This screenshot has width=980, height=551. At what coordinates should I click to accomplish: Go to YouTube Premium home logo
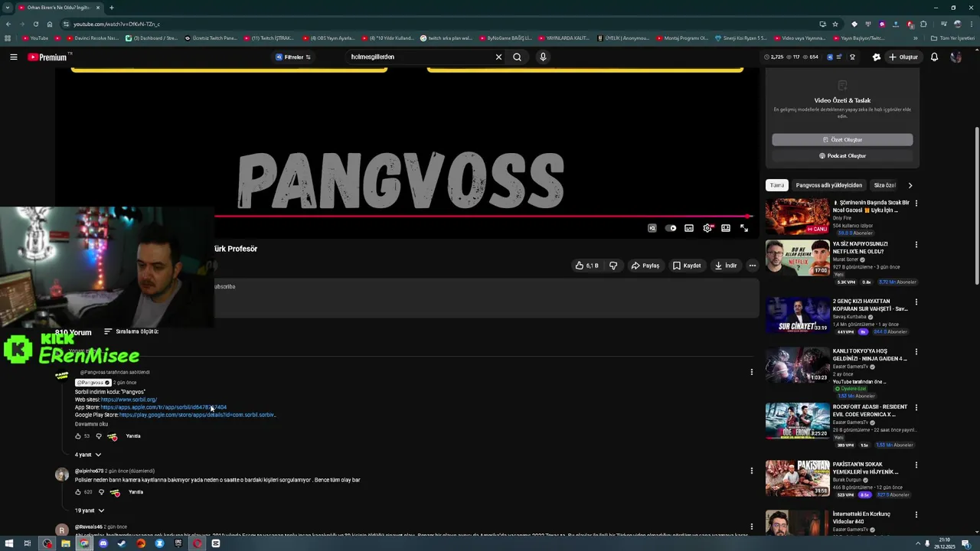47,57
